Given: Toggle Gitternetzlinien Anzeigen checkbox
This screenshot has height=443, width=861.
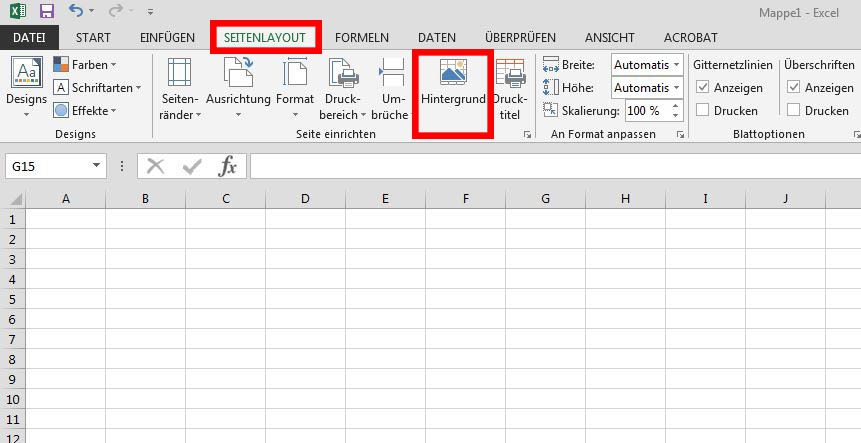Looking at the screenshot, I should tap(702, 88).
